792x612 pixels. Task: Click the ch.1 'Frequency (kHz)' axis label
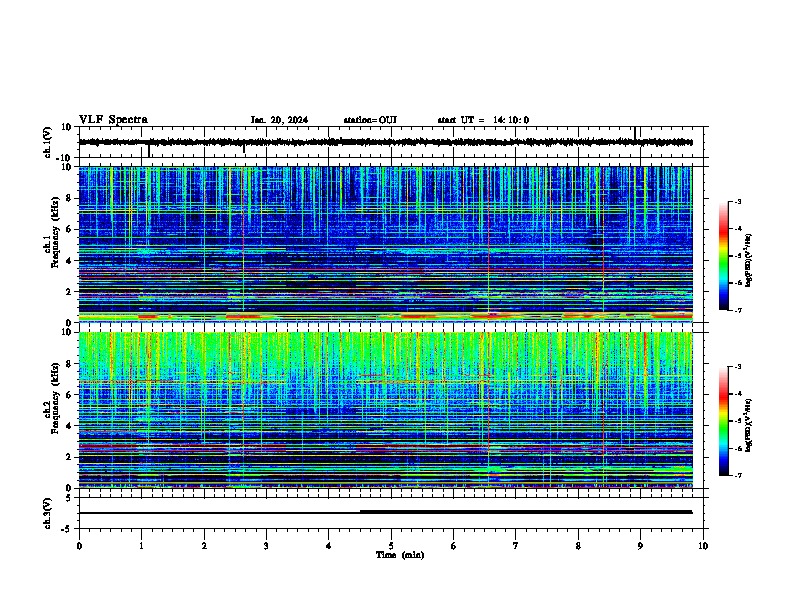click(x=55, y=232)
